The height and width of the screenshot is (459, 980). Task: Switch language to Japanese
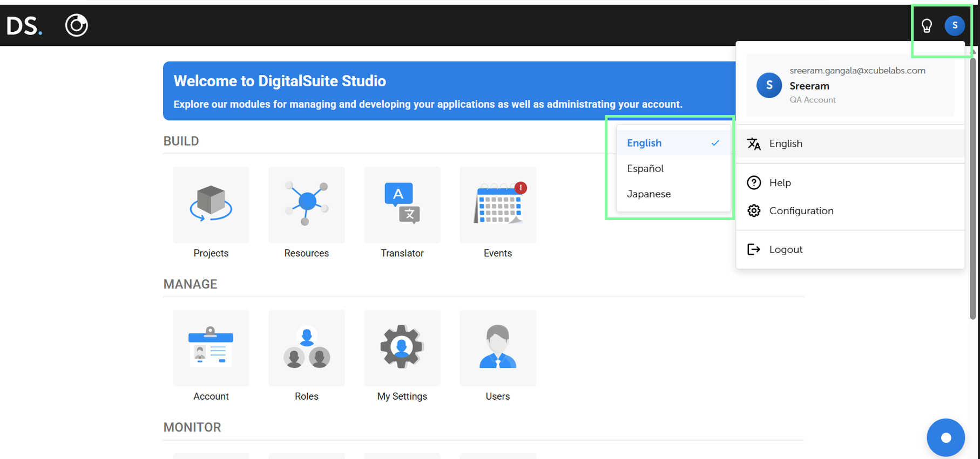649,194
